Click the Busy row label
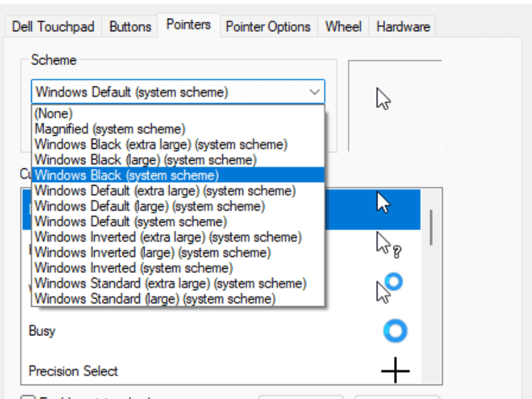Viewport: 532px width, 399px height. [42, 331]
